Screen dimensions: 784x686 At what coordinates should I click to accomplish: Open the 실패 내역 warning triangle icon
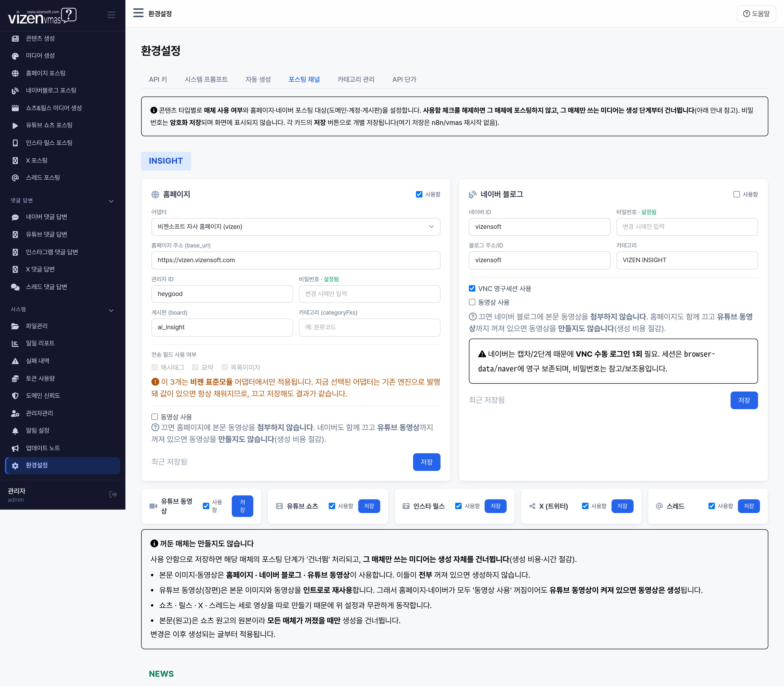(15, 361)
